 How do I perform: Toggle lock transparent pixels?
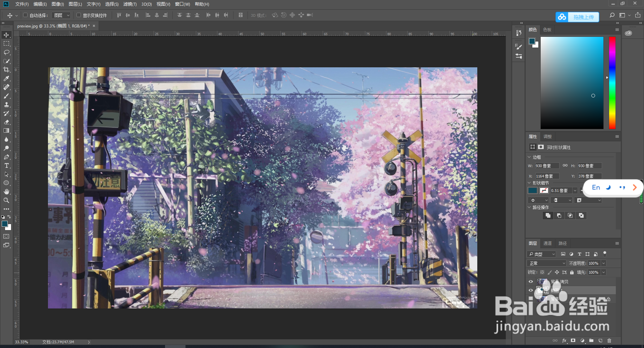(x=542, y=272)
